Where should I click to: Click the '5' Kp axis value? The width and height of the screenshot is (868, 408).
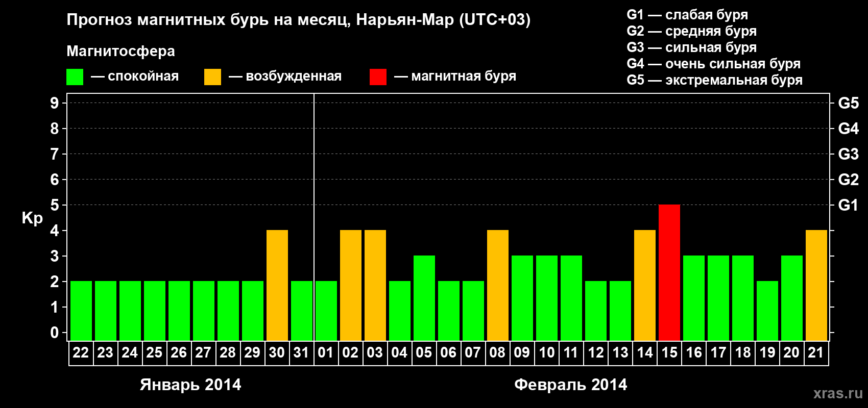(55, 205)
